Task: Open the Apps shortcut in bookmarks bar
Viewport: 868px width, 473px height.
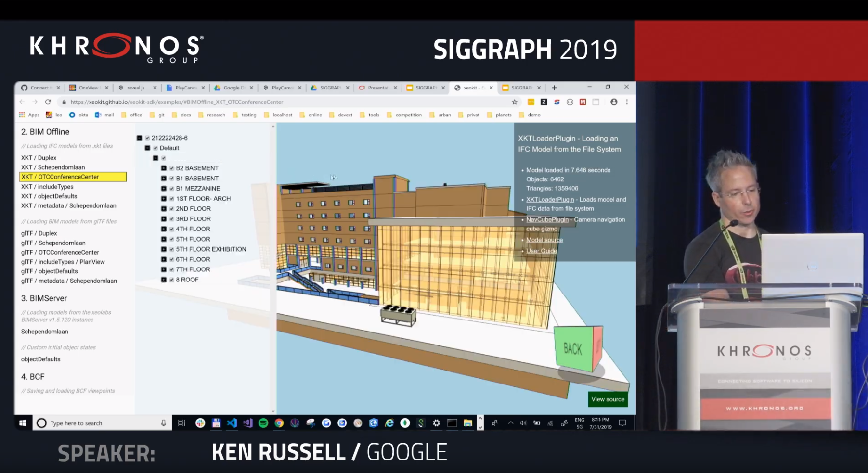Action: pyautogui.click(x=29, y=115)
